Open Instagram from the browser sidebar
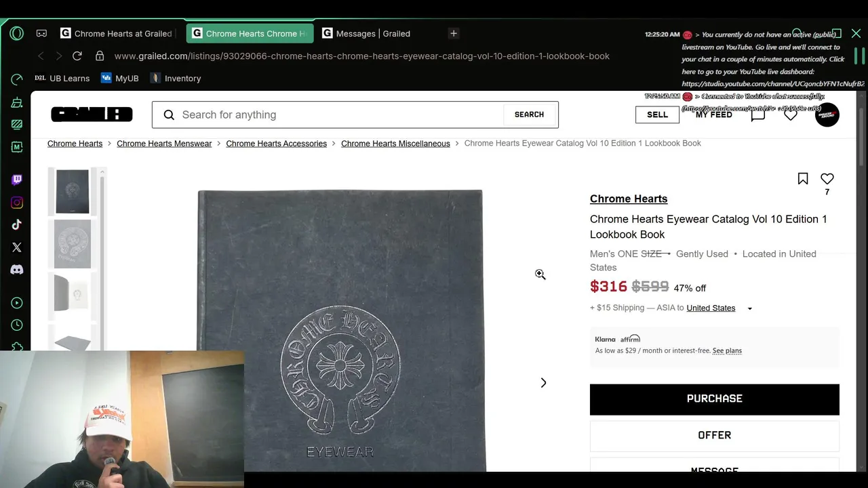This screenshot has width=868, height=488. click(17, 203)
